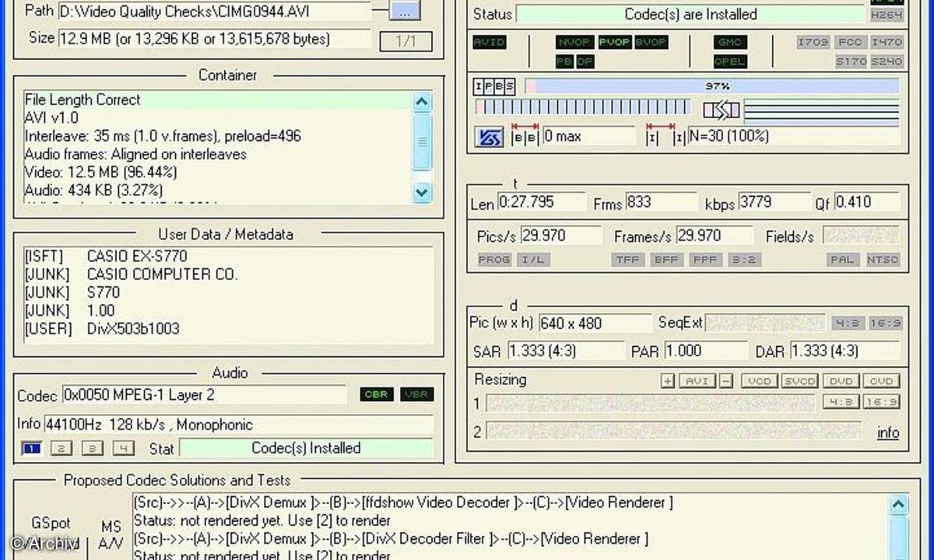This screenshot has height=560, width=934.
Task: Click the QPEL indicator
Action: pos(730,61)
